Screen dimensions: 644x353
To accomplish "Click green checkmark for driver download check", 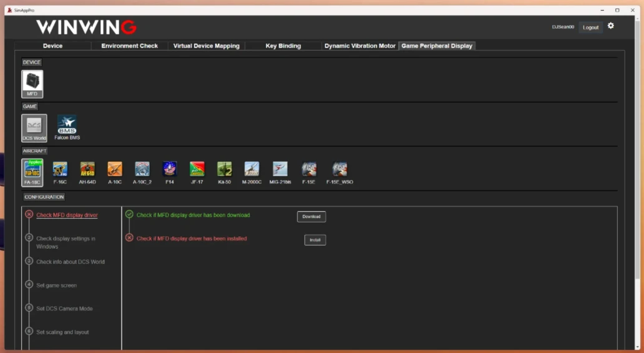I will [x=129, y=214].
